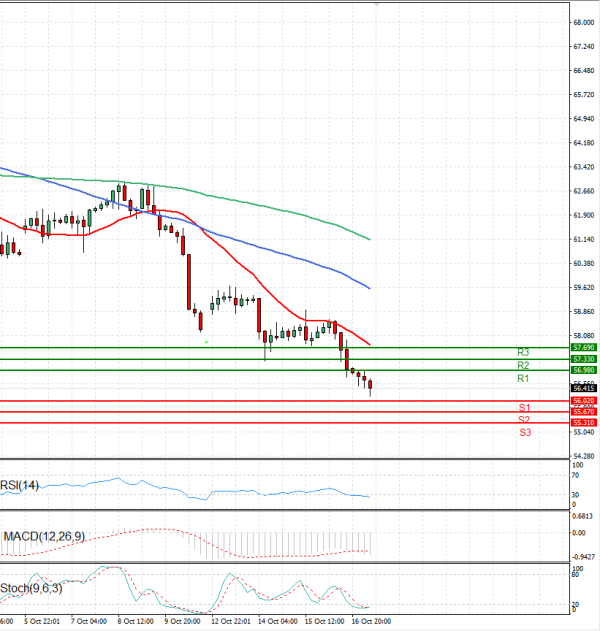600x631 pixels.
Task: Click the 12 Oct 22:01 time axis label
Action: click(232, 621)
